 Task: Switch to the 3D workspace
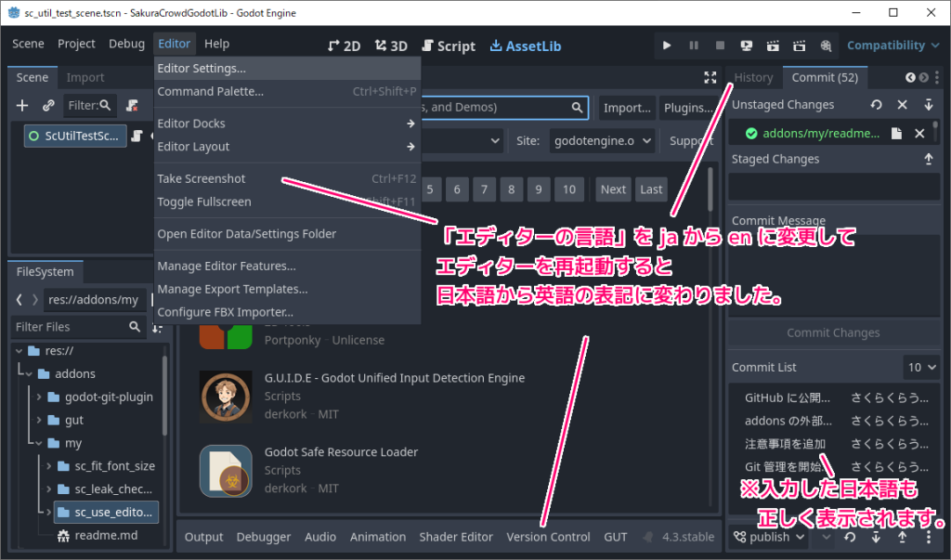(391, 46)
